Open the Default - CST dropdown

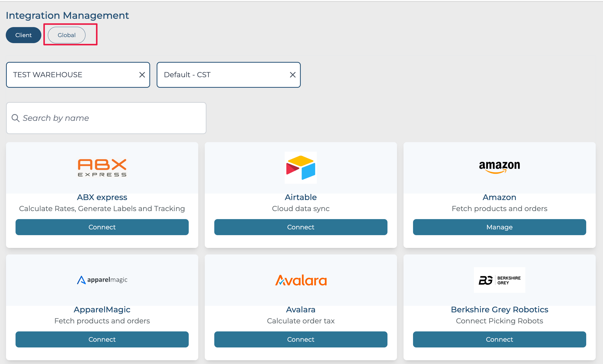coord(223,75)
